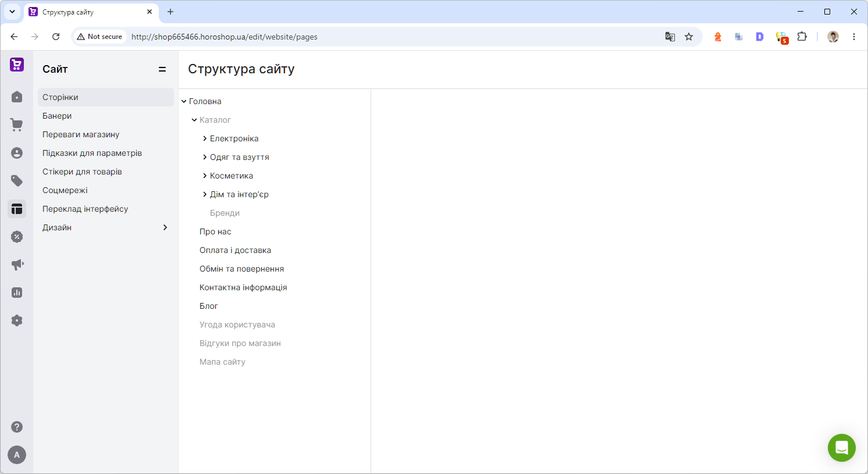This screenshot has height=474, width=868.
Task: Open the customers person icon in sidebar
Action: (17, 153)
